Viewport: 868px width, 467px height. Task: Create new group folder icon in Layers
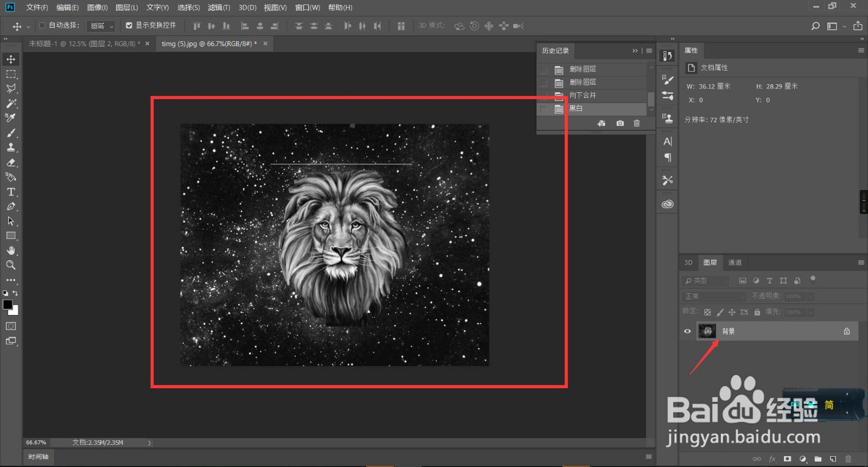click(x=818, y=459)
